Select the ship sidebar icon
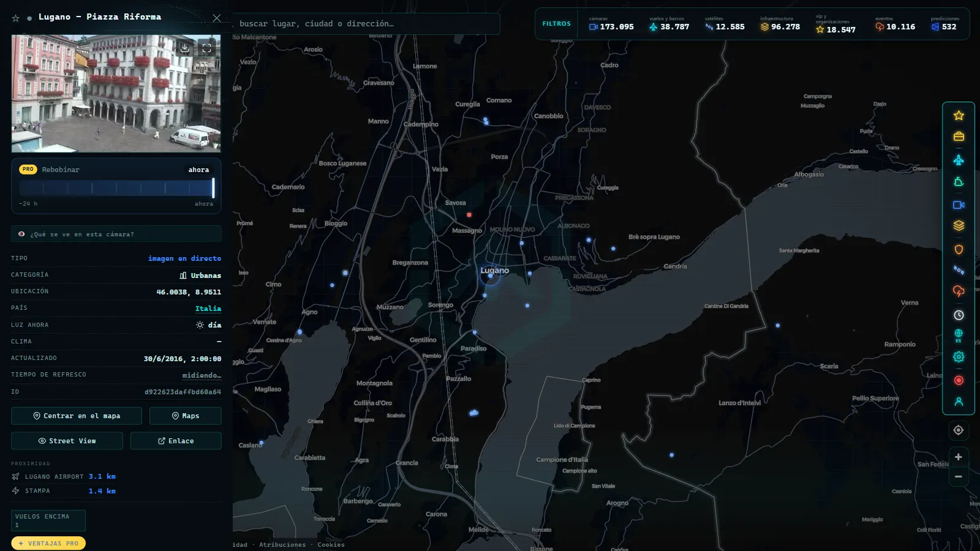 (x=959, y=182)
